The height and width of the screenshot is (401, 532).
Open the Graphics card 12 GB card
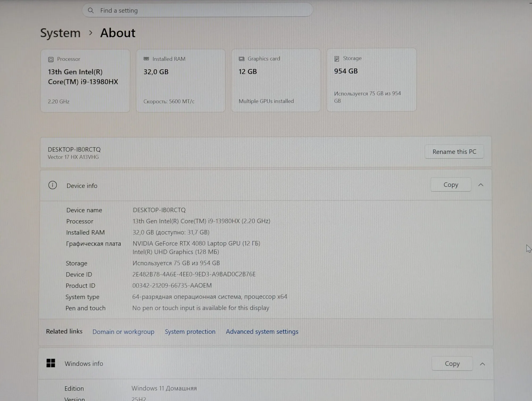pyautogui.click(x=276, y=80)
